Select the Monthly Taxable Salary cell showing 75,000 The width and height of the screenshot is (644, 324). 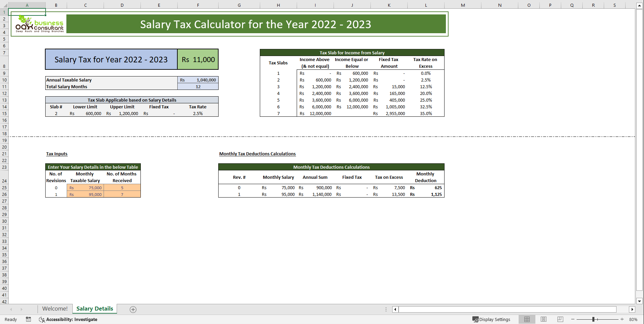pyautogui.click(x=85, y=188)
